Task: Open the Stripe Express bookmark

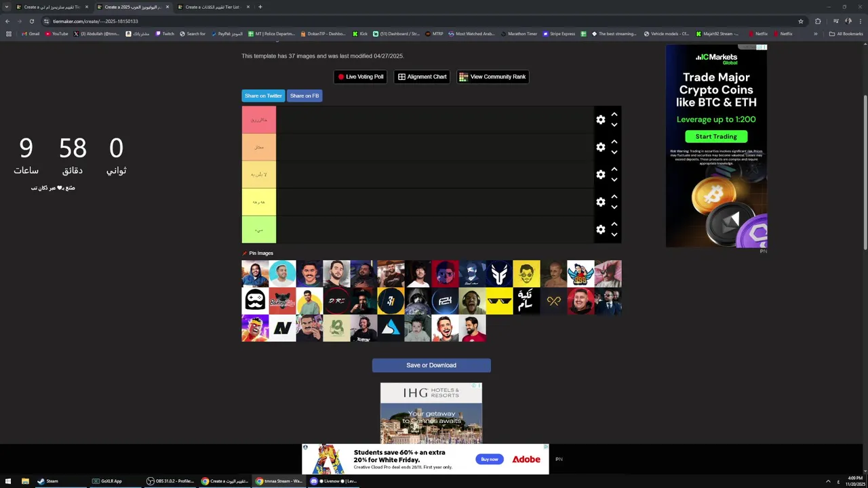Action: pos(559,34)
